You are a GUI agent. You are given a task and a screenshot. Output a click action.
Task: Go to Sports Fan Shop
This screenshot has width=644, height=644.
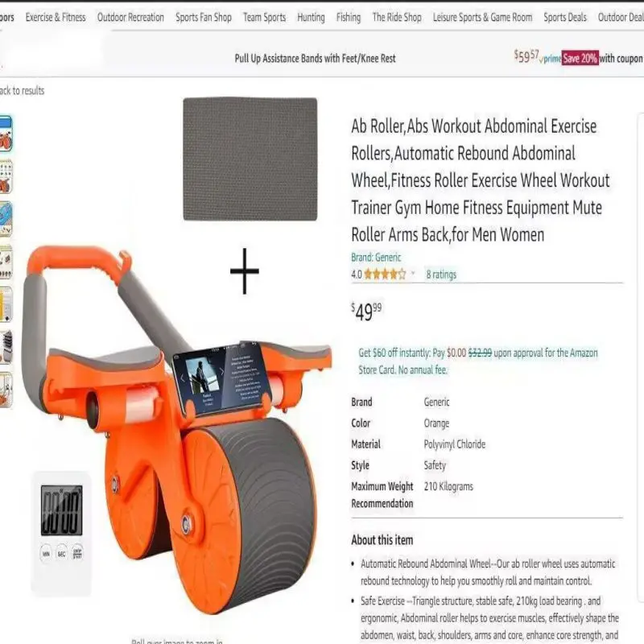[204, 17]
